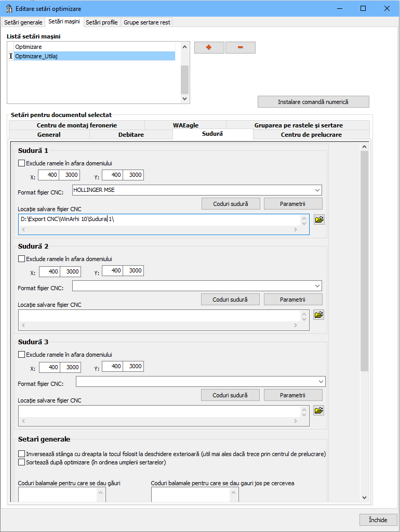Viewport: 400px width, 532px height.
Task: Expand HOLLINGER MSE CNC format dropdown
Action: [x=317, y=190]
